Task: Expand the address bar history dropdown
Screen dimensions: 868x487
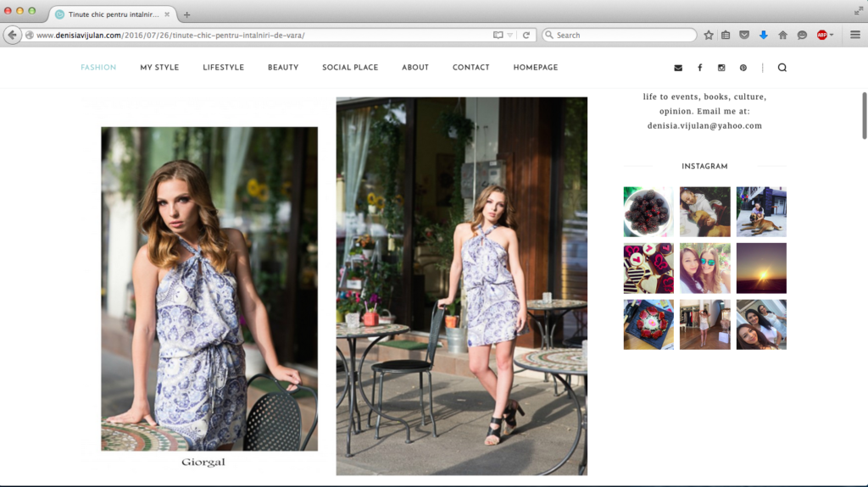Action: 510,35
